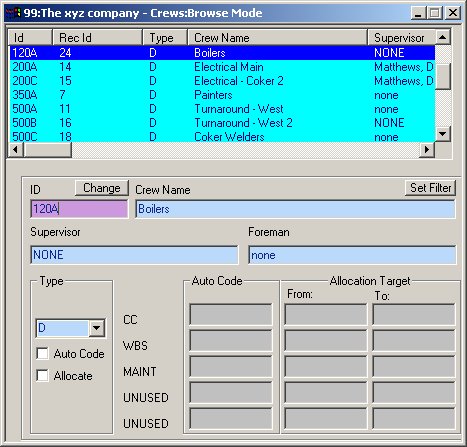The width and height of the screenshot is (467, 447).
Task: Tick the Allocate checkbox
Action: click(42, 375)
